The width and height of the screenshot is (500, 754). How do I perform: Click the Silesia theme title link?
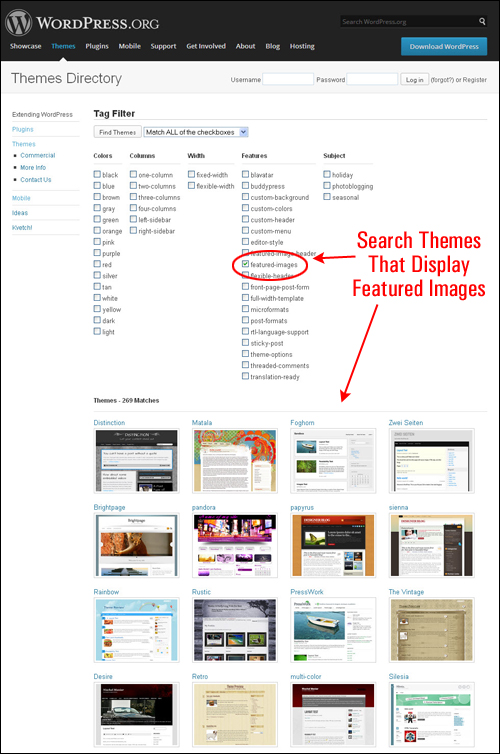click(x=399, y=676)
